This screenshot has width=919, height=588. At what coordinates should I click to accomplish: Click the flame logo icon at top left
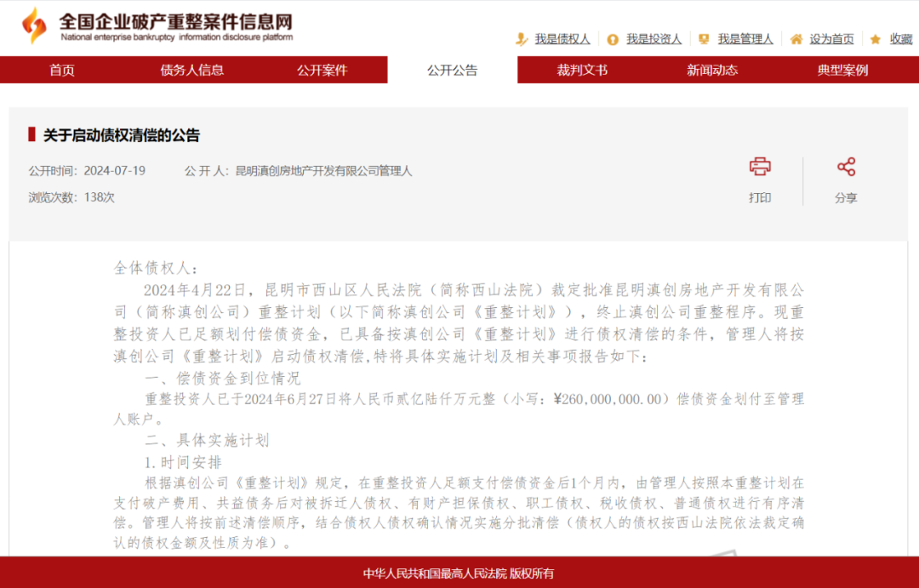click(34, 26)
